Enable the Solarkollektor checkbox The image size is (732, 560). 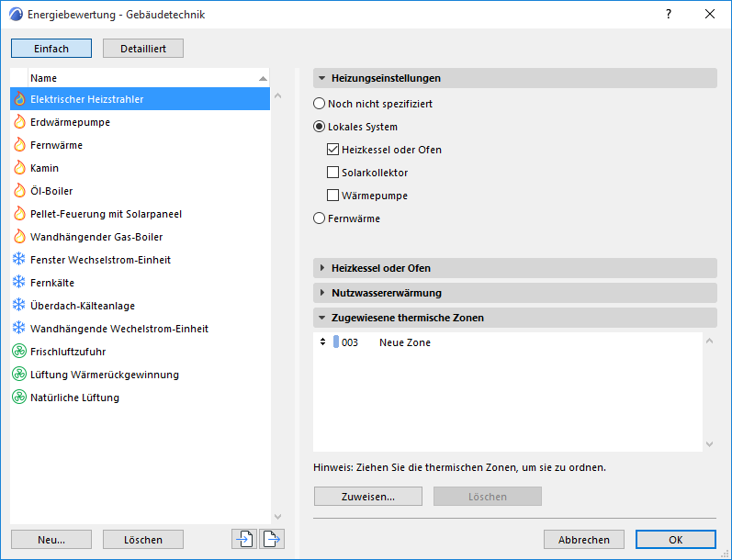pos(333,173)
